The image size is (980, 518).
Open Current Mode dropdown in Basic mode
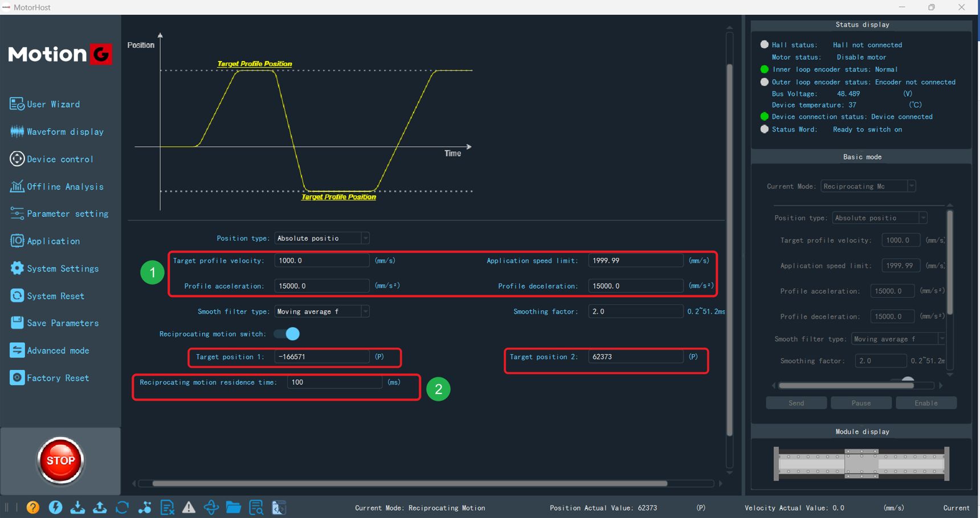tap(868, 186)
